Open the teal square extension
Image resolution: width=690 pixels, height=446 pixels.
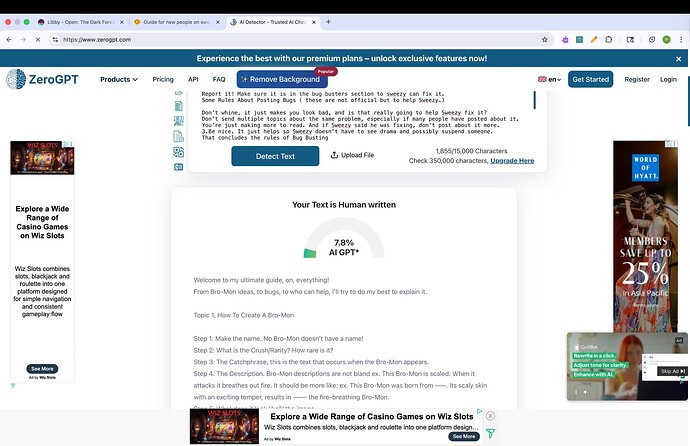click(580, 40)
